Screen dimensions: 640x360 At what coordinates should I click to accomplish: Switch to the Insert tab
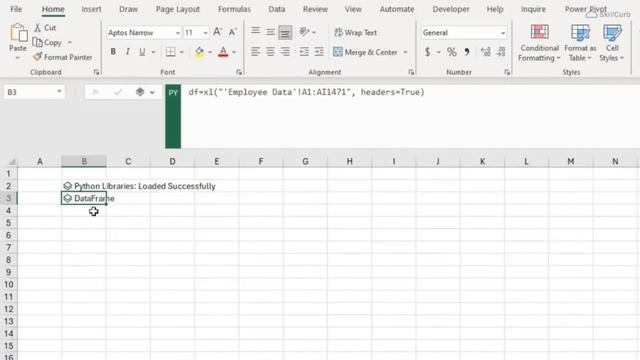(91, 9)
